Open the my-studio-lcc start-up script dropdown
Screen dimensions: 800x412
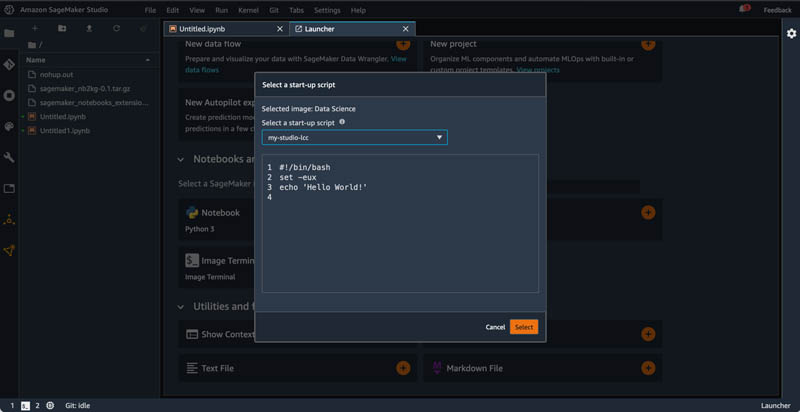point(355,138)
